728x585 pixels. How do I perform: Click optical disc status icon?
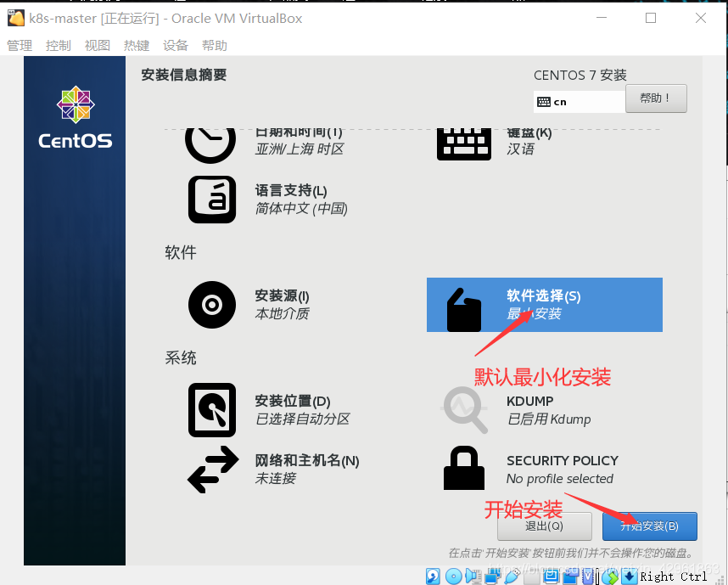pos(454,577)
